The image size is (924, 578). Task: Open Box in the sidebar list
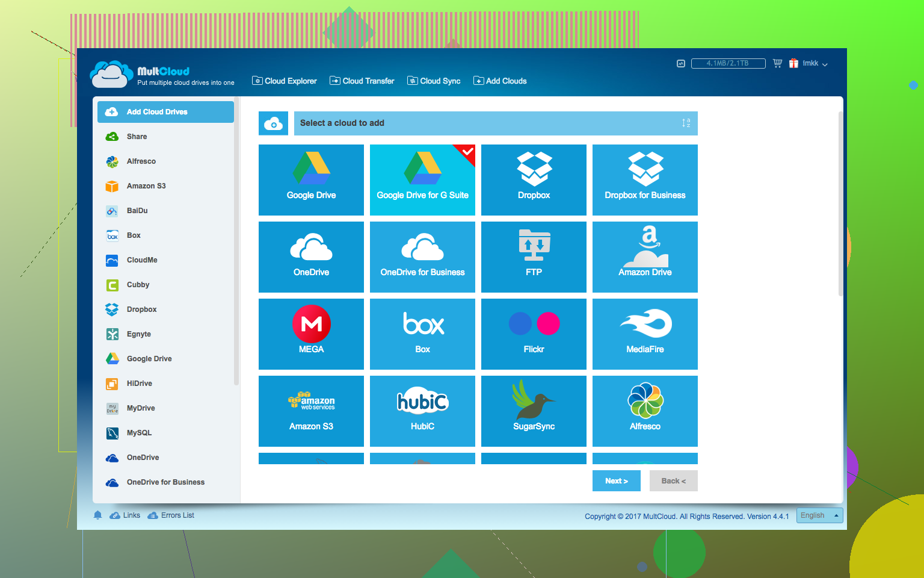[x=165, y=235]
